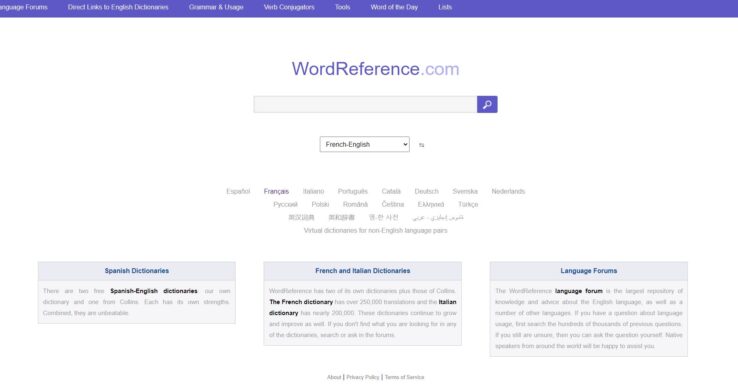Switch site language to Français

(x=276, y=191)
